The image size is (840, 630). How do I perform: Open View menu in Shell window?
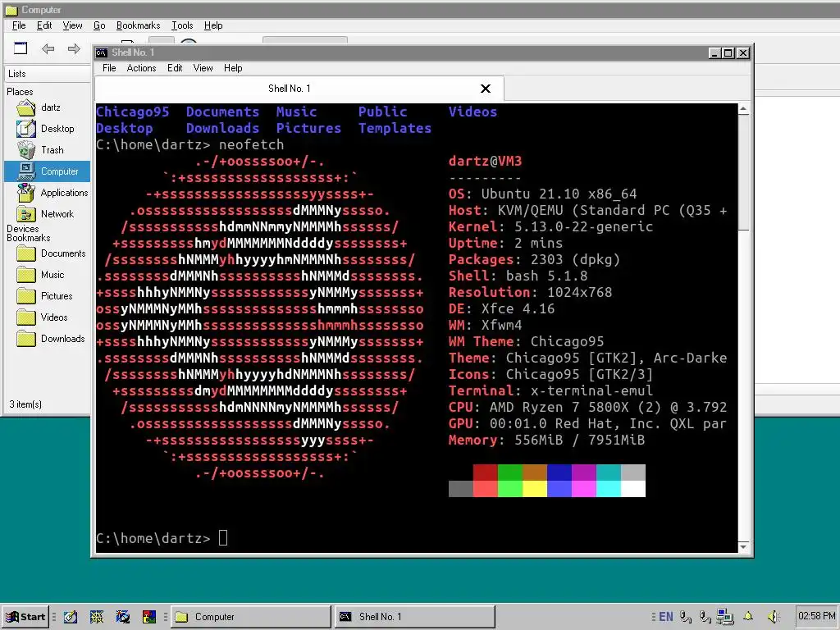(x=203, y=68)
